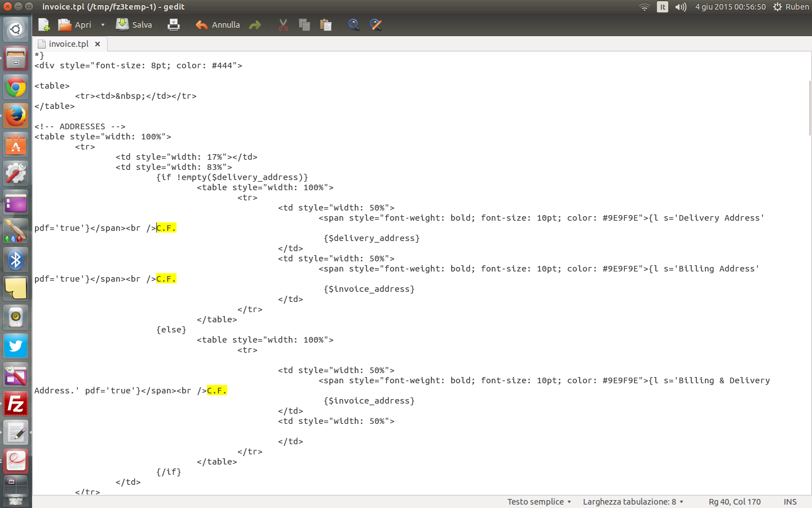Click the {$delivery_address} variable line
Image resolution: width=812 pixels, height=508 pixels.
tap(372, 238)
